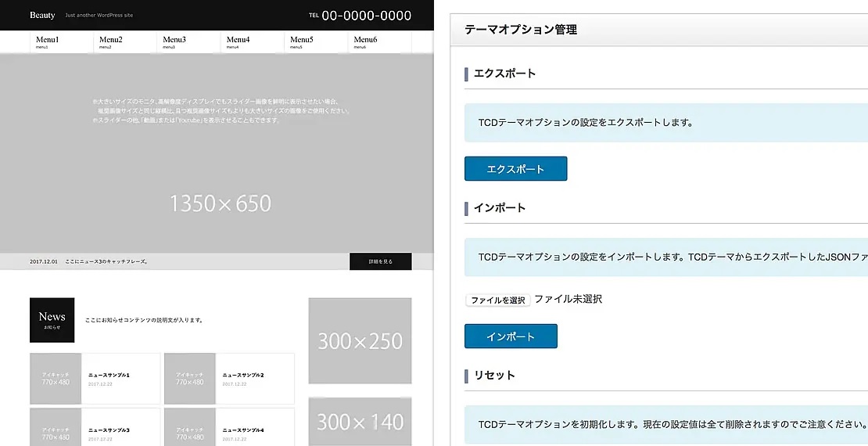Open the ニュースサンプル2 thumbnail image
Viewport: 868px width, 446px height.
(x=190, y=379)
